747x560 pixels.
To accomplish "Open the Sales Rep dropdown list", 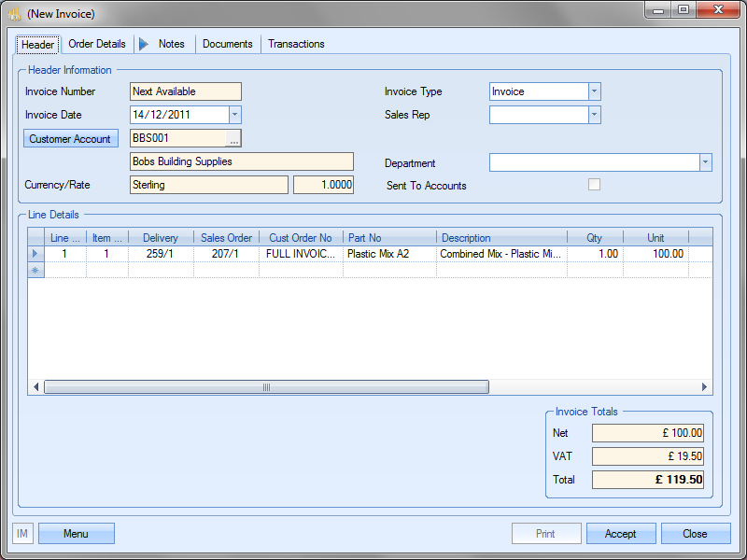I will tap(594, 115).
